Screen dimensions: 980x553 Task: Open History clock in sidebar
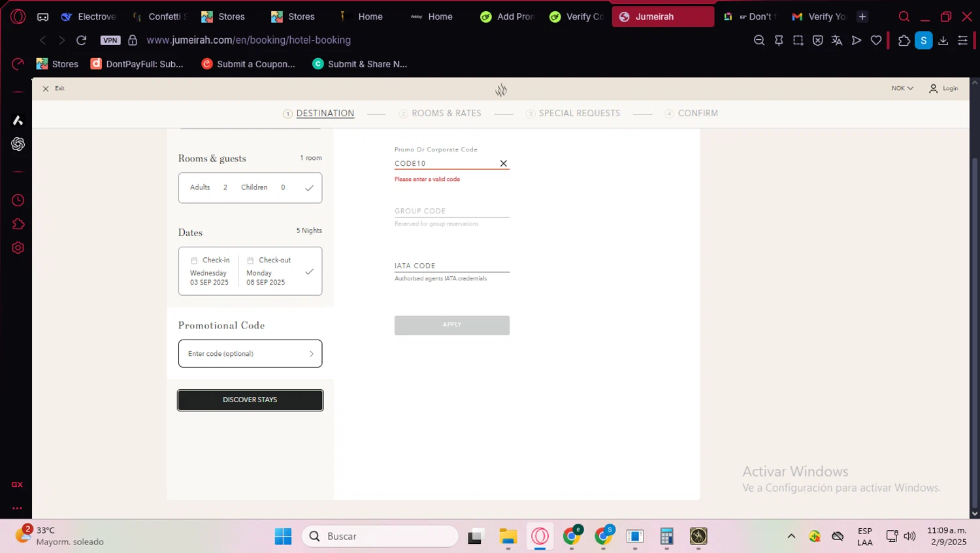point(18,200)
